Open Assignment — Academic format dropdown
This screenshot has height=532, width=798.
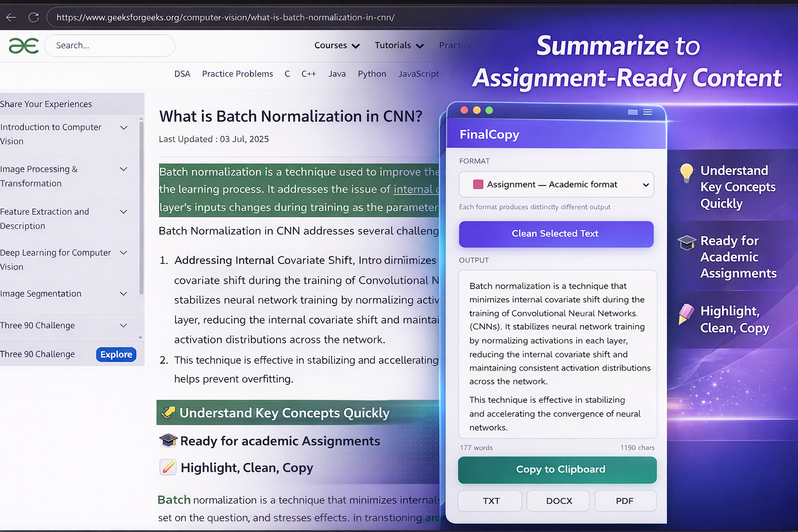(556, 184)
